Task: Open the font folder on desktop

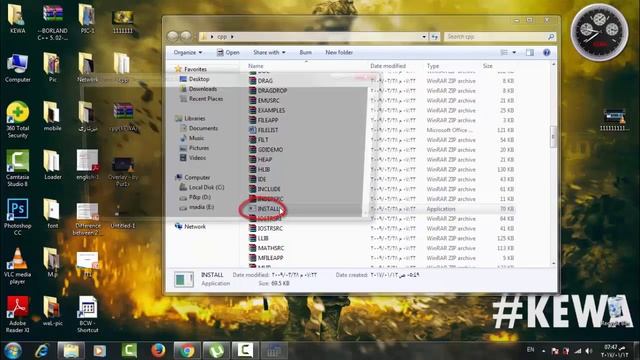Action: pos(52,213)
